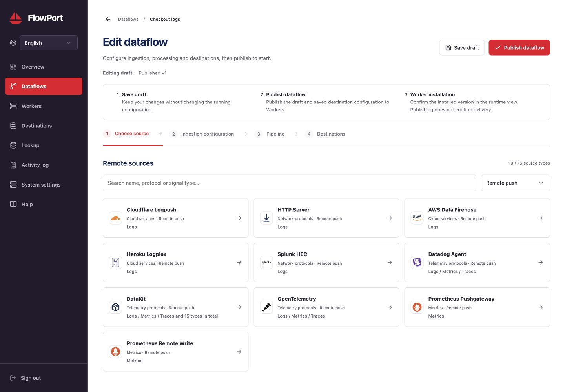
Task: Click the Publish dataflow button
Action: coord(519,48)
